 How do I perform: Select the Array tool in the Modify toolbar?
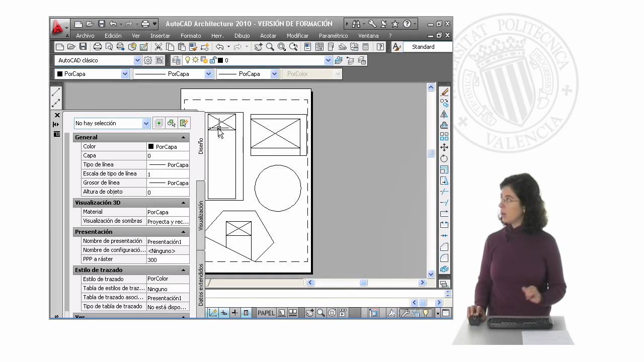(x=444, y=136)
